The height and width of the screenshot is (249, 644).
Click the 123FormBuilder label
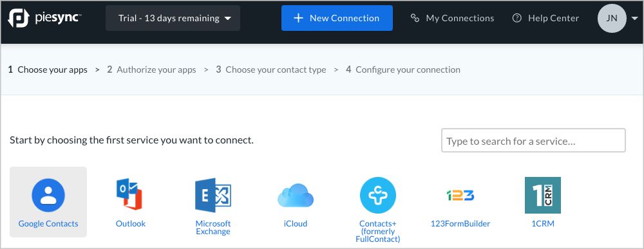pos(460,223)
